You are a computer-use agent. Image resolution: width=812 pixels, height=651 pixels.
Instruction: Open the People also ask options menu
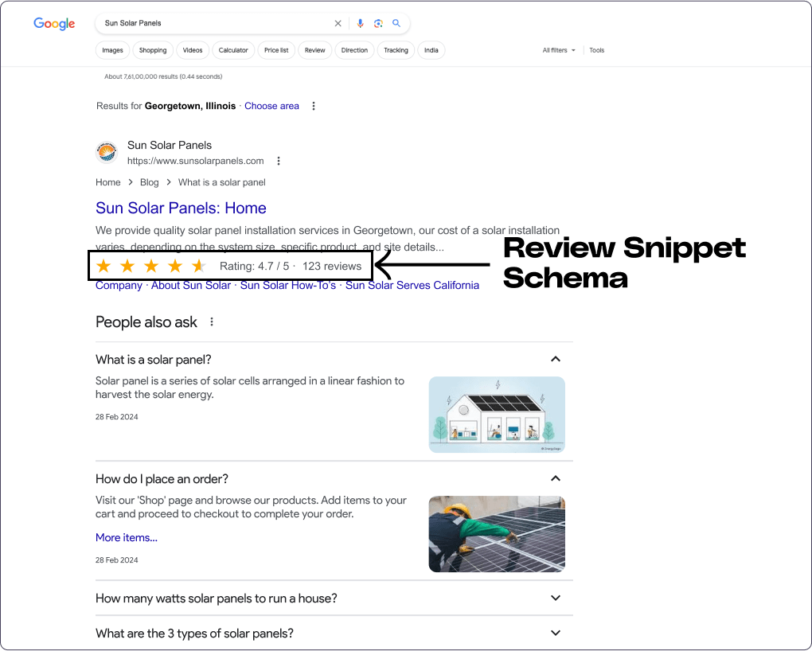pos(211,321)
